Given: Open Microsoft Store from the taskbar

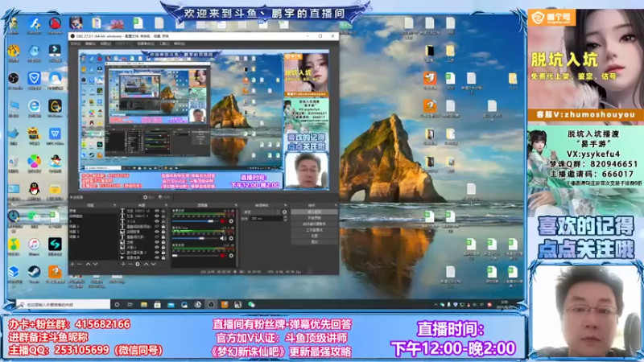Looking at the screenshot, I should [x=157, y=305].
